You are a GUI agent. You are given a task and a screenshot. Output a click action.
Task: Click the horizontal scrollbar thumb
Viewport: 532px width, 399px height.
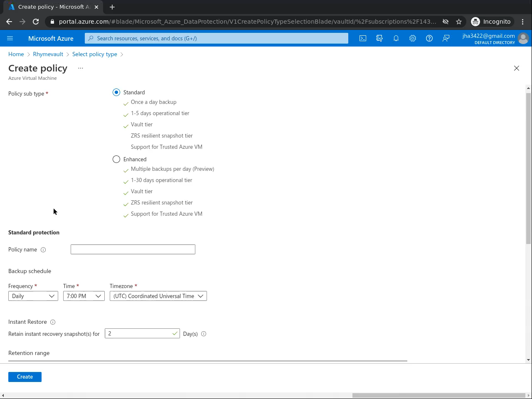438,395
